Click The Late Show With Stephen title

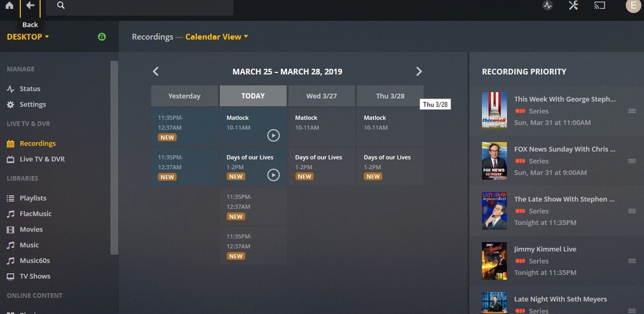(x=564, y=199)
